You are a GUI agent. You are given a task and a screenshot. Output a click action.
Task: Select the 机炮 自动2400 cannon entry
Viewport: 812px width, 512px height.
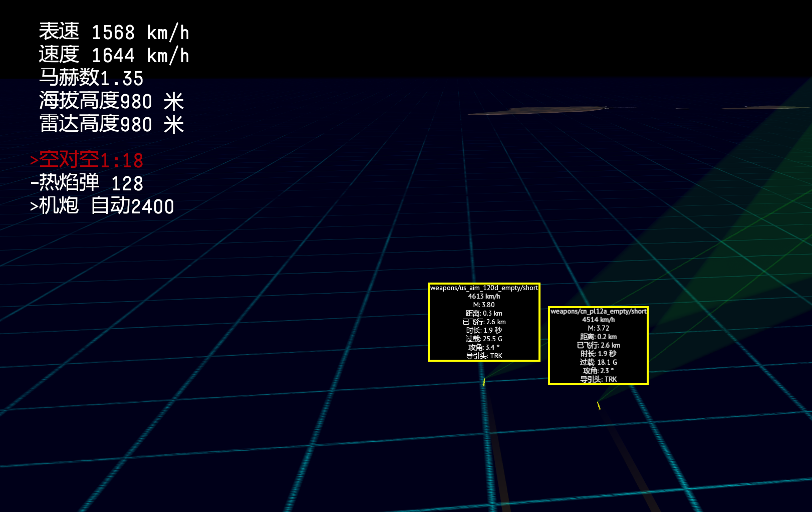pos(102,206)
